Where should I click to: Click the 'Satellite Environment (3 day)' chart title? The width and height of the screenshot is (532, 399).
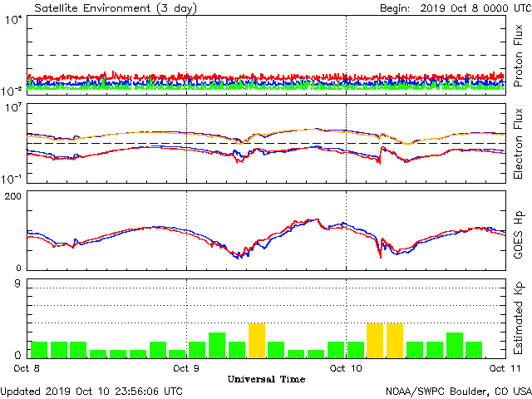(116, 8)
